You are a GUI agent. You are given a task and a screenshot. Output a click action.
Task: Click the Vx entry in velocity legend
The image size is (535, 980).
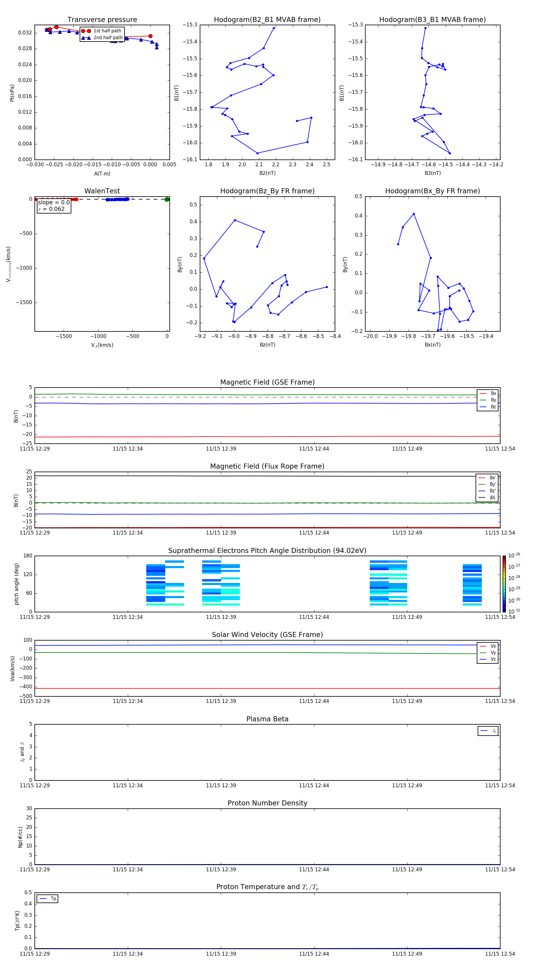point(488,646)
